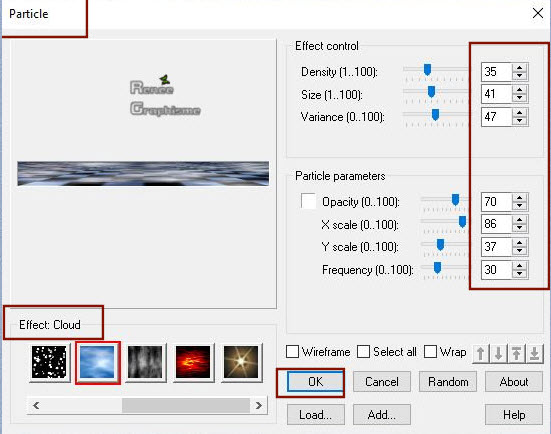Click the move down arrow icon

pyautogui.click(x=499, y=354)
